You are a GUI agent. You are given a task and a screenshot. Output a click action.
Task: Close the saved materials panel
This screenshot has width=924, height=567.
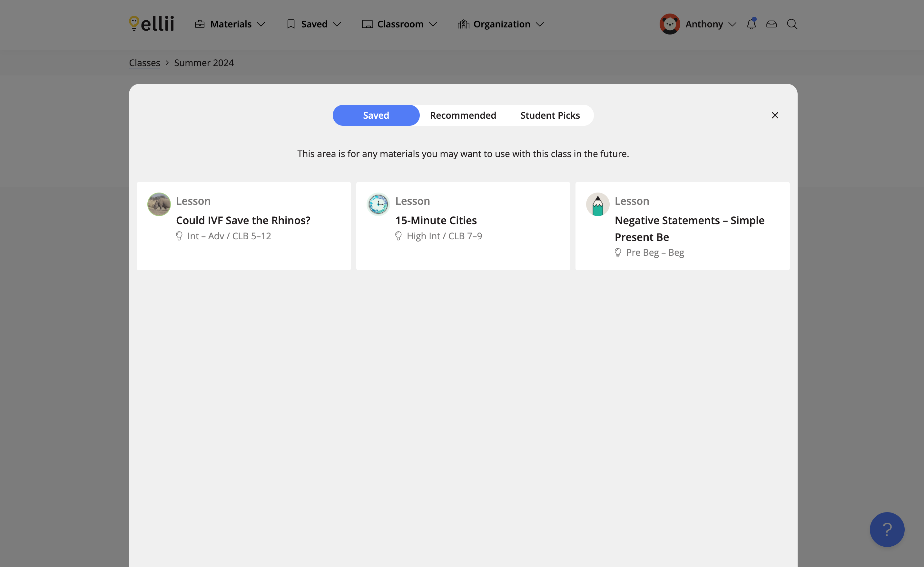[x=775, y=115]
